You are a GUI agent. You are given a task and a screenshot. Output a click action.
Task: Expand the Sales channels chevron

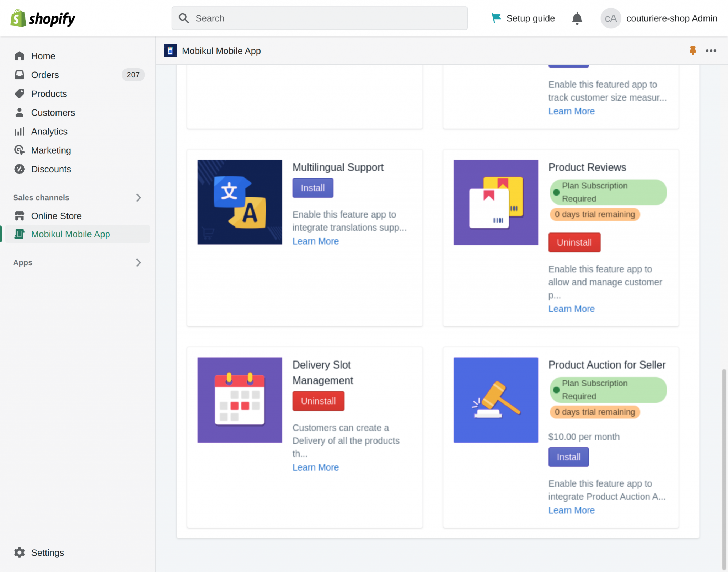[x=139, y=197]
